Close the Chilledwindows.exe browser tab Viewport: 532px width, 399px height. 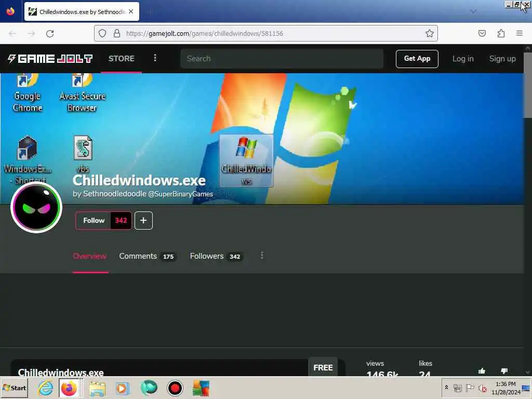[131, 11]
